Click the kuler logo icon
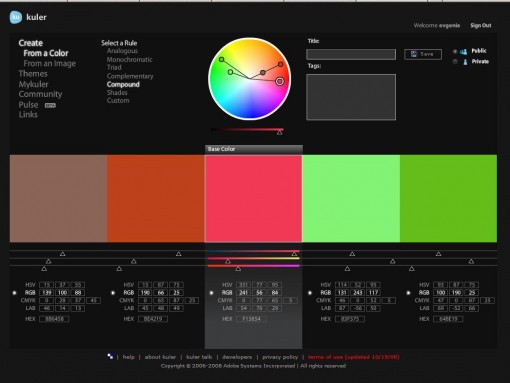Image resolution: width=510 pixels, height=383 pixels. (x=16, y=17)
